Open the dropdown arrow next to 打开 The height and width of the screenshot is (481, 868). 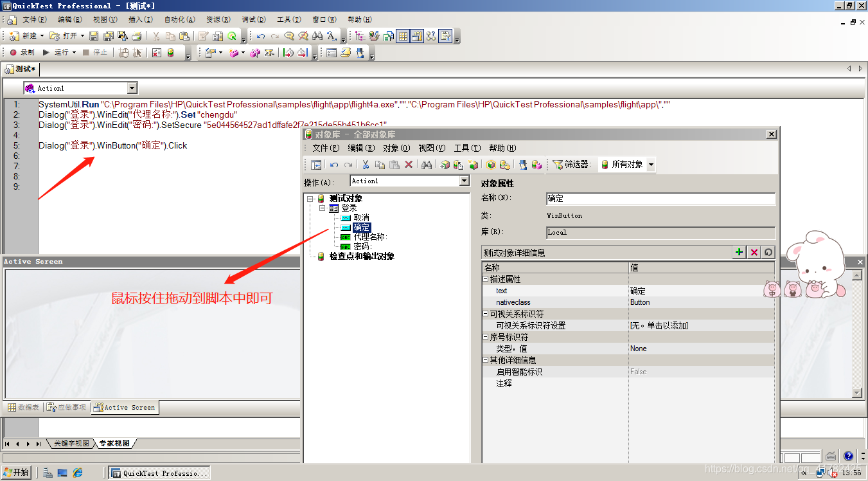coord(82,36)
